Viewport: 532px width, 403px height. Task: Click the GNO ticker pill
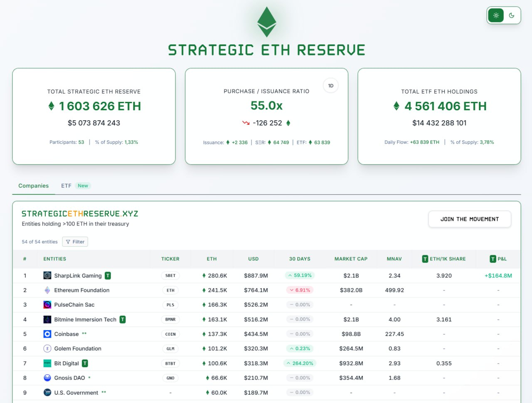(x=170, y=378)
